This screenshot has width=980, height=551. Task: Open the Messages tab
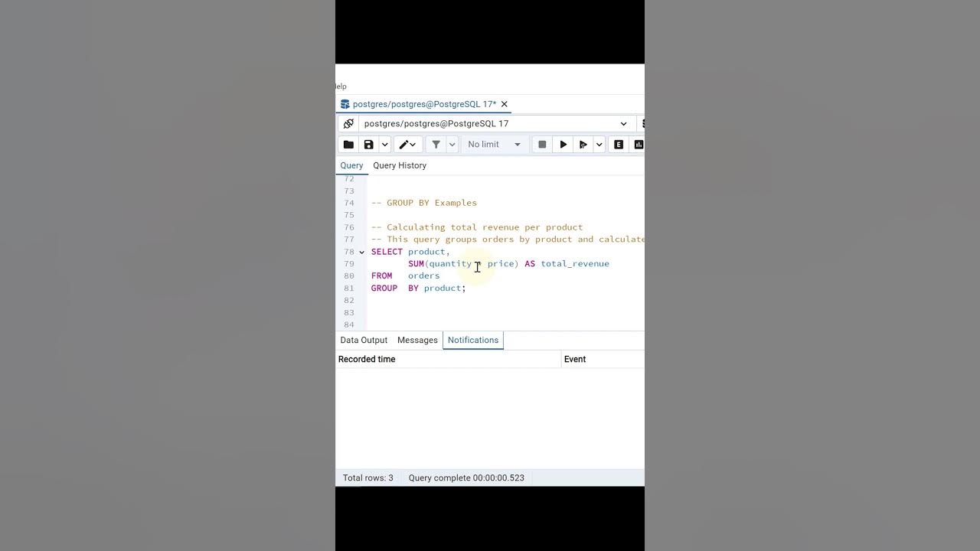[x=417, y=341]
